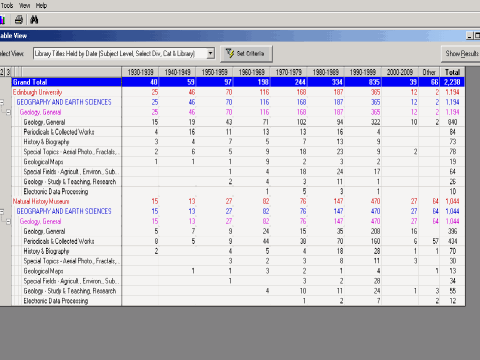Screen dimensions: 480x360
Task: Click Edinburgh's blue GEOGRAPHY AND EARTH SCIENCES label
Action: [64, 102]
